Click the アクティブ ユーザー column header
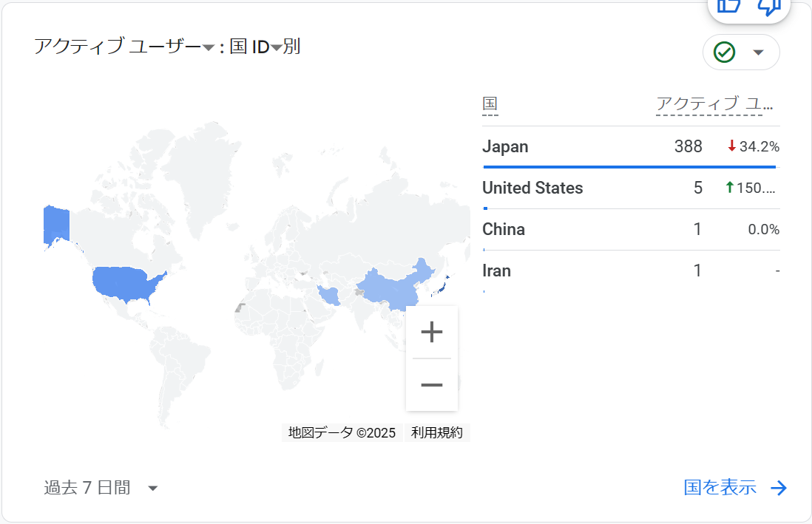Screen dimensions: 812x524 click(714, 104)
